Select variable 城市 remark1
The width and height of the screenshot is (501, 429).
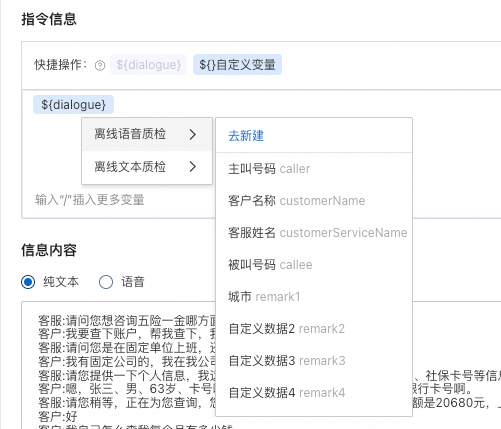(x=314, y=297)
